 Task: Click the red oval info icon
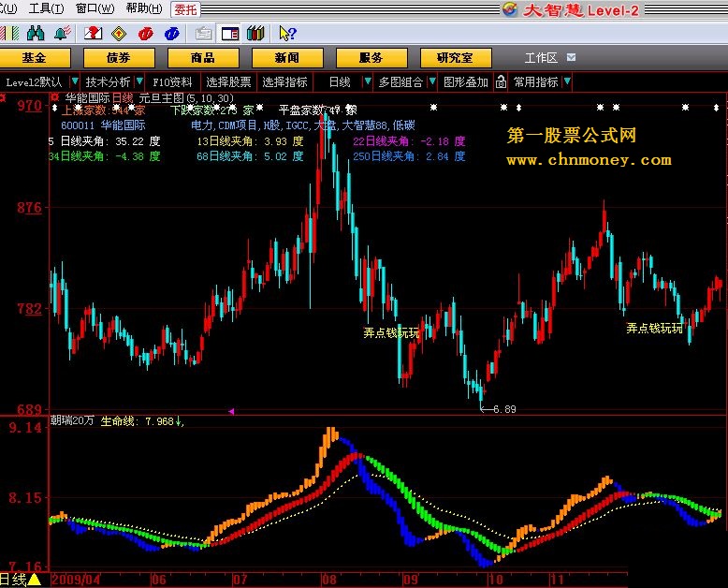click(145, 34)
